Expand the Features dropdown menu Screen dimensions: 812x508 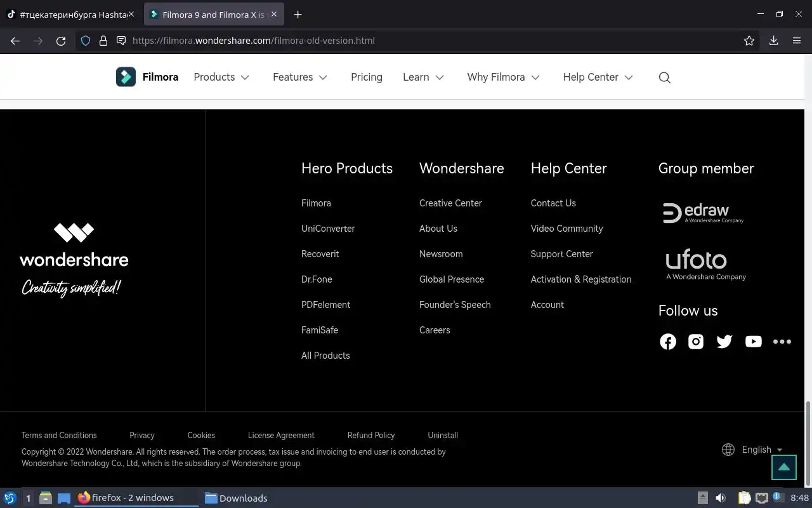tap(300, 77)
